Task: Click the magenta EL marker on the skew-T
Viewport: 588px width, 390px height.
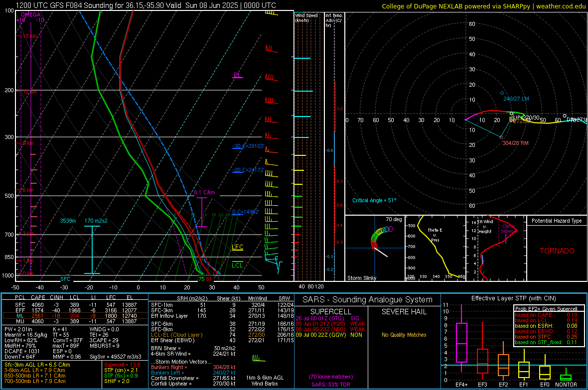Action: [237, 75]
